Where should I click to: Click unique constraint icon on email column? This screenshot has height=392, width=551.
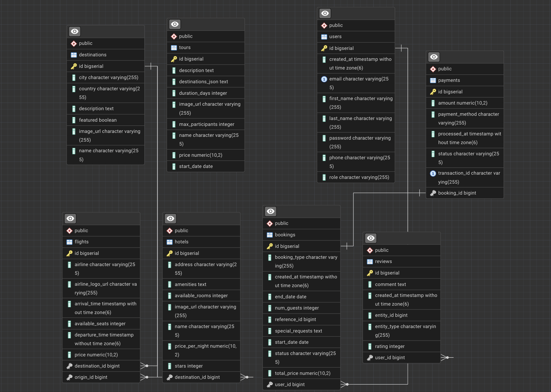click(324, 79)
